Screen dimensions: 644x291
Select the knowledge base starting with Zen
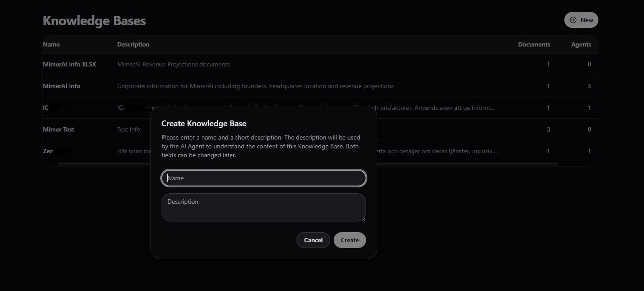pyautogui.click(x=48, y=151)
